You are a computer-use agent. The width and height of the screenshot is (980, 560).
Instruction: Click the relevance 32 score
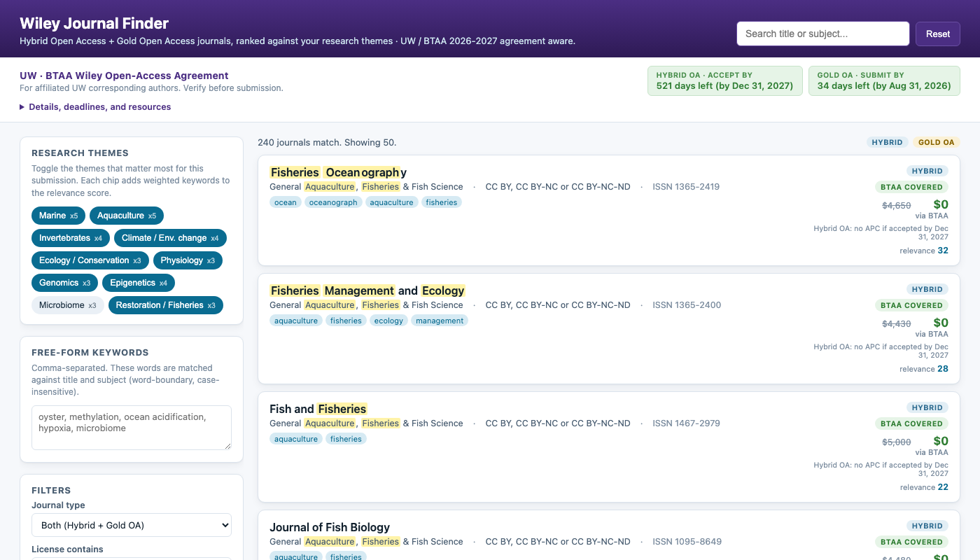pyautogui.click(x=924, y=251)
